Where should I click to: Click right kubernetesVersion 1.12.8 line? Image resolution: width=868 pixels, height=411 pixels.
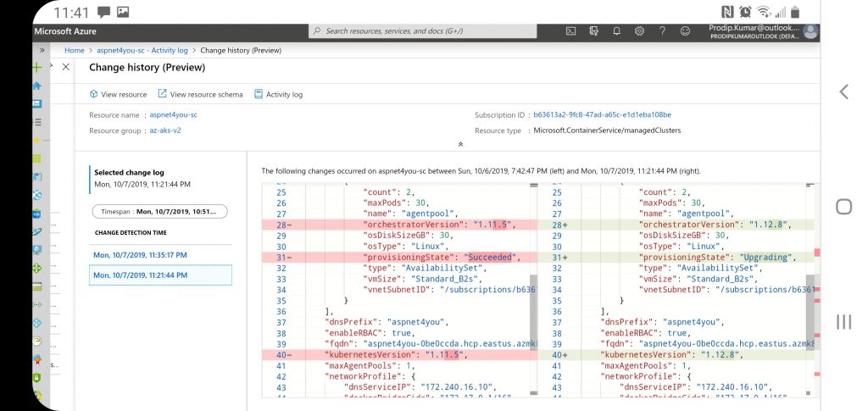[x=676, y=355]
